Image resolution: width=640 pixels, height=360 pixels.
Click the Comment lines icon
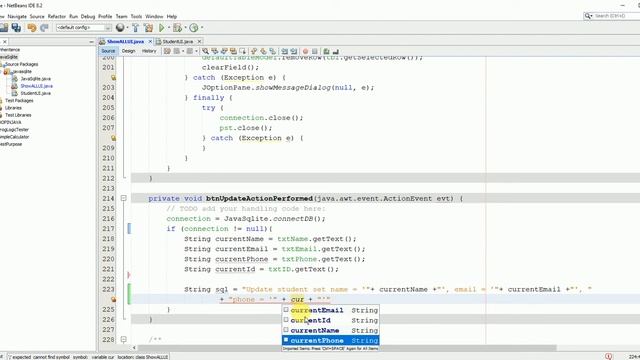(326, 51)
